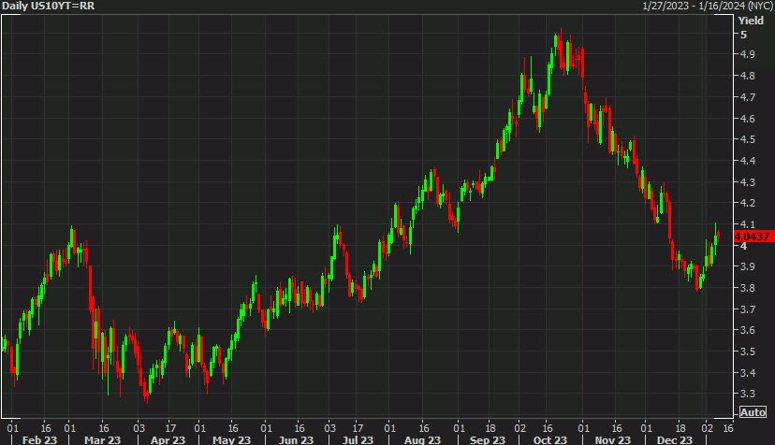Select the Dec 23 month label

pos(675,440)
